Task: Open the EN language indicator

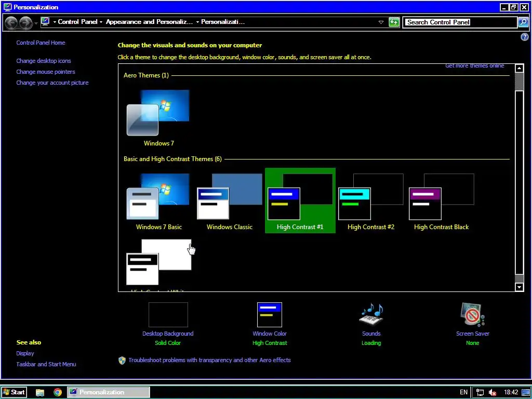Action: point(463,392)
